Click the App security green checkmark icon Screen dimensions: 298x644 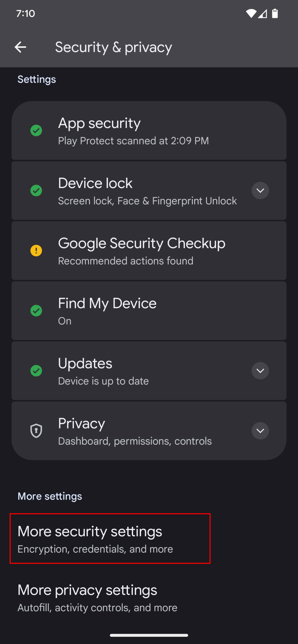pos(36,130)
